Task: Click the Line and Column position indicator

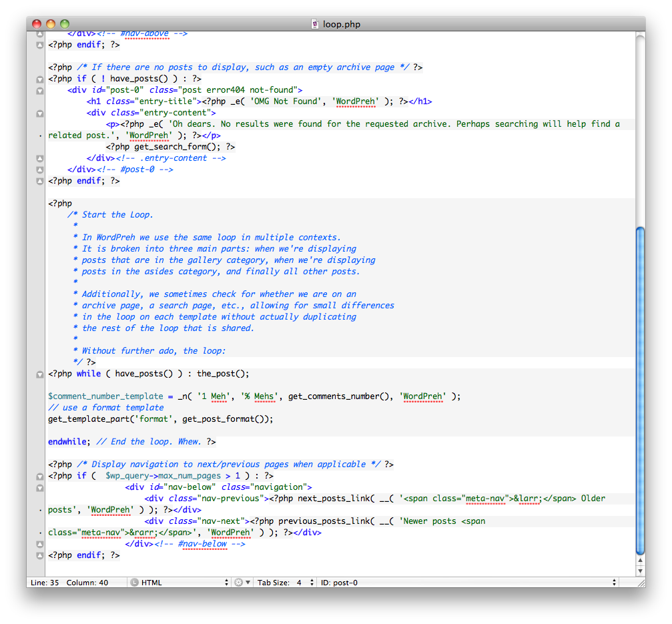Action: 70,583
